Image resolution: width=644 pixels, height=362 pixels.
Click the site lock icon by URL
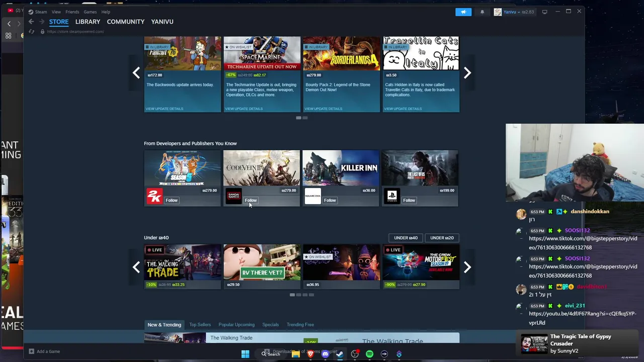42,32
